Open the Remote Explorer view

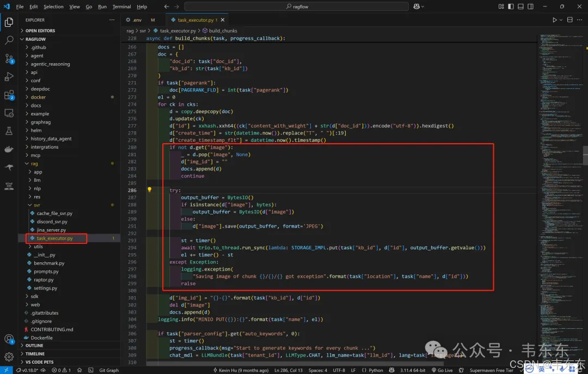(9, 113)
